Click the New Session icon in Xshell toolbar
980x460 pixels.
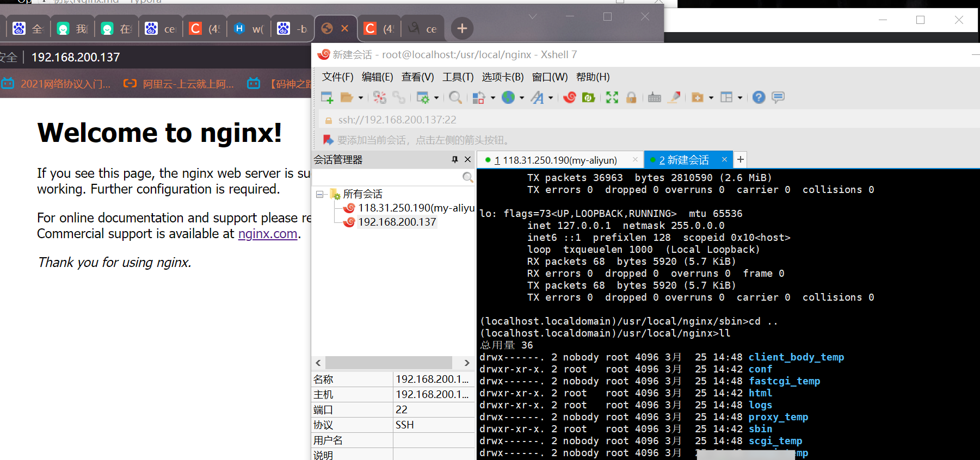click(327, 97)
